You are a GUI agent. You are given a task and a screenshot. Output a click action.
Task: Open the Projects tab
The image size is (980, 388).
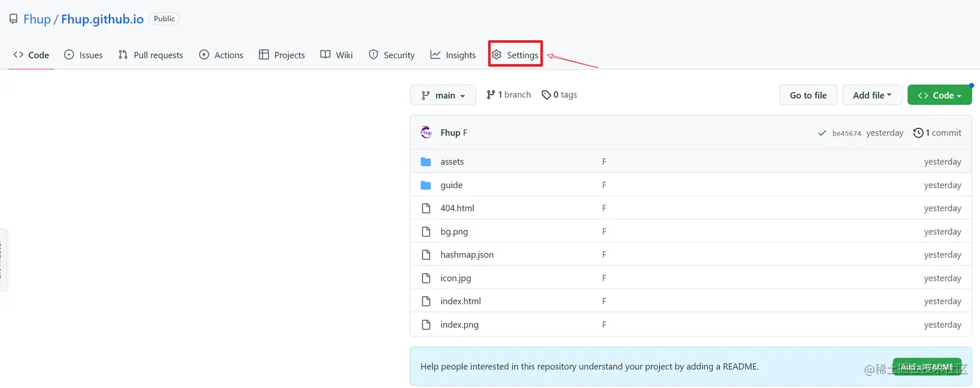point(282,55)
